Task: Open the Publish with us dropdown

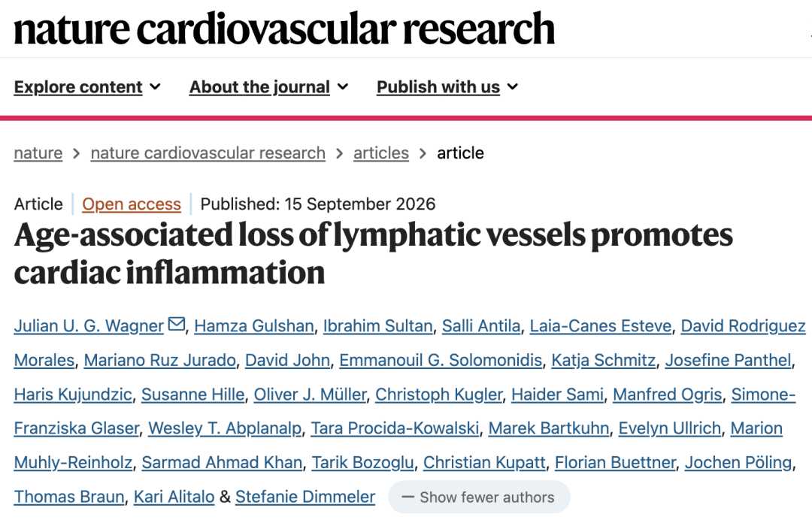Action: pyautogui.click(x=447, y=87)
